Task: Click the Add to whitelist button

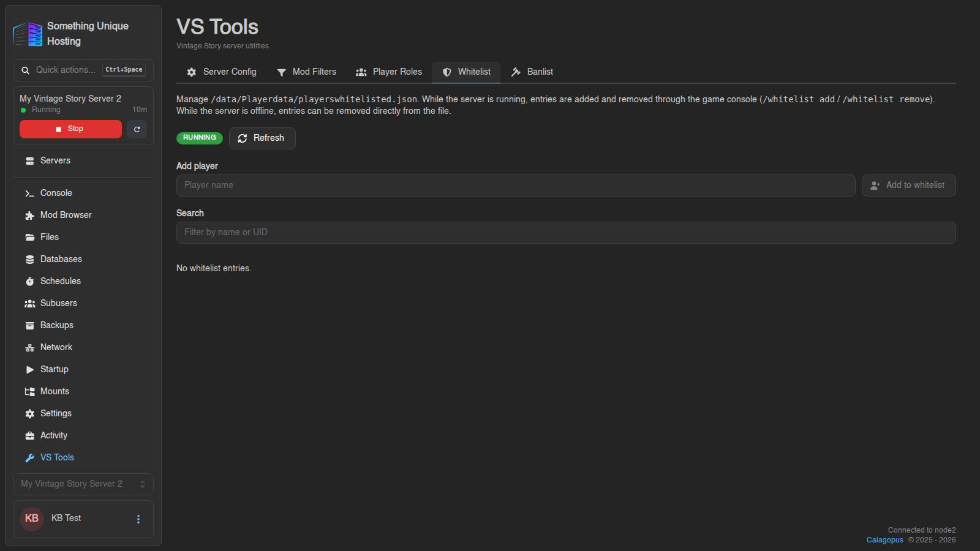Action: click(x=908, y=186)
